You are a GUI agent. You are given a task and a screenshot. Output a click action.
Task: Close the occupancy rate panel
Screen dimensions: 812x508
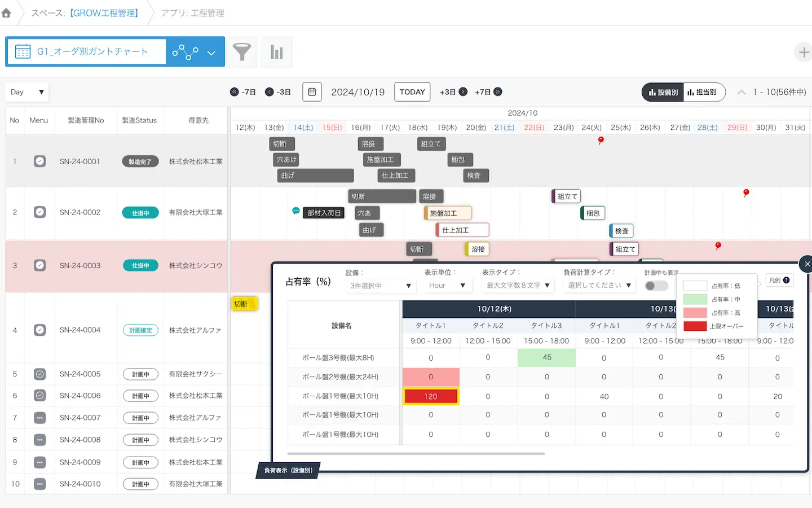[x=806, y=264]
